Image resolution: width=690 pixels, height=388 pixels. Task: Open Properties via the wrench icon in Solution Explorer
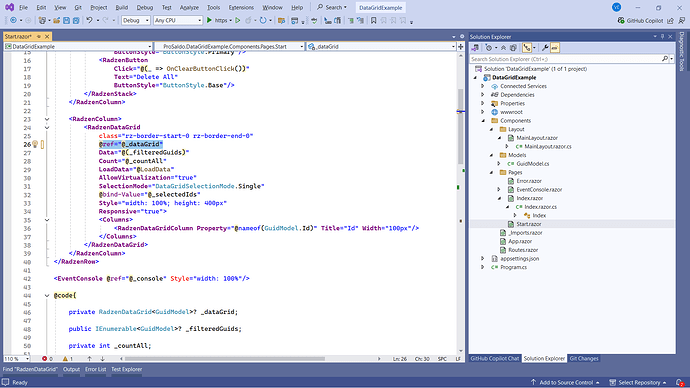pyautogui.click(x=545, y=48)
